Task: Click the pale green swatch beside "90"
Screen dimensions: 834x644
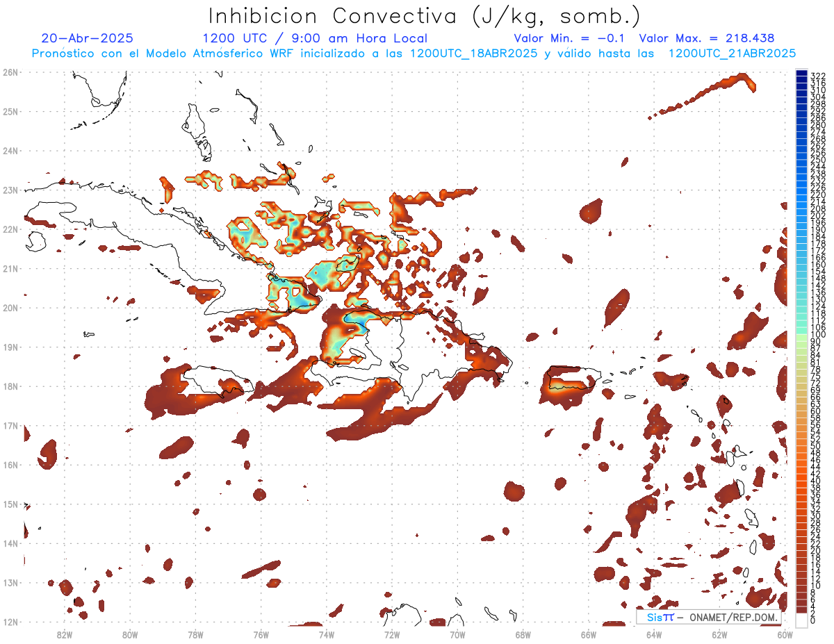Action: coord(801,338)
